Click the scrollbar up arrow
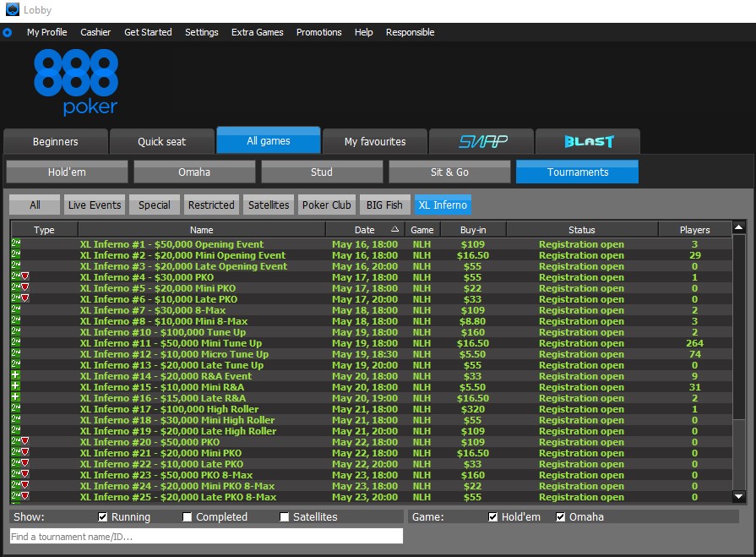The height and width of the screenshot is (557, 756). point(739,227)
